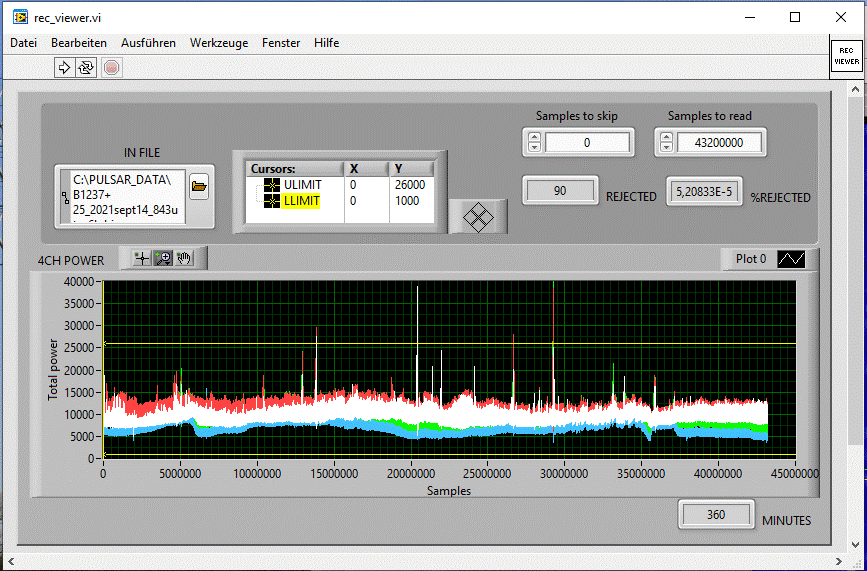This screenshot has height=571, width=867.
Task: Open the IN FILE folder browse icon
Action: point(199,187)
